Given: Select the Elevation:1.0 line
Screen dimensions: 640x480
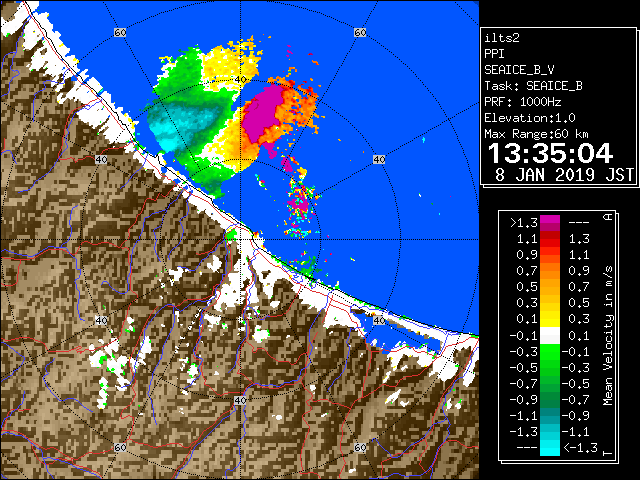Looking at the screenshot, I should coord(530,118).
